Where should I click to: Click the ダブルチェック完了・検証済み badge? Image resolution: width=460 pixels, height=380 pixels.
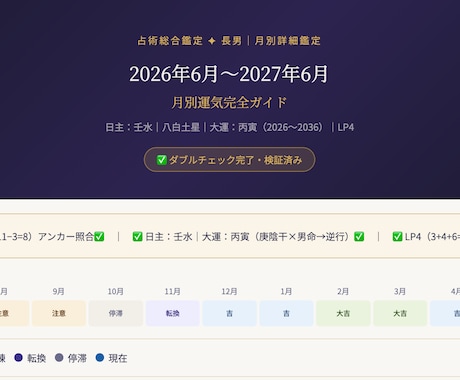click(229, 160)
